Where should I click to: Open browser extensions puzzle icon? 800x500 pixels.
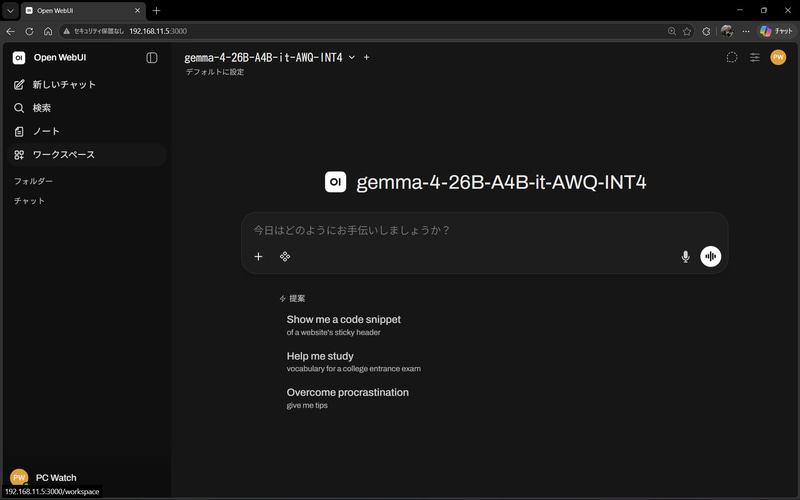(x=706, y=31)
